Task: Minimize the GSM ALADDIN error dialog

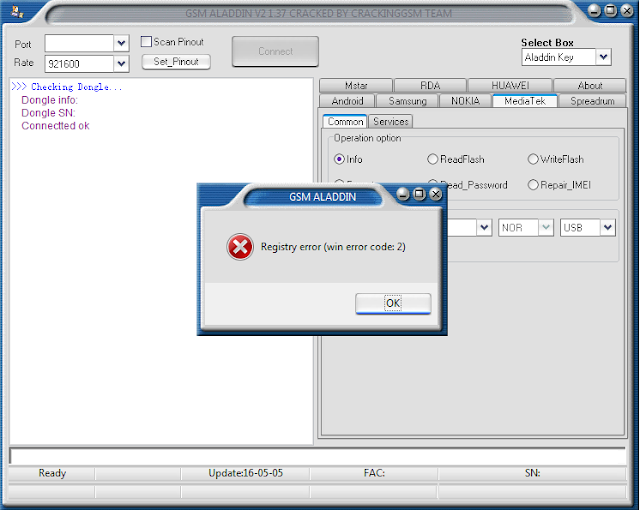Action: pyautogui.click(x=403, y=194)
